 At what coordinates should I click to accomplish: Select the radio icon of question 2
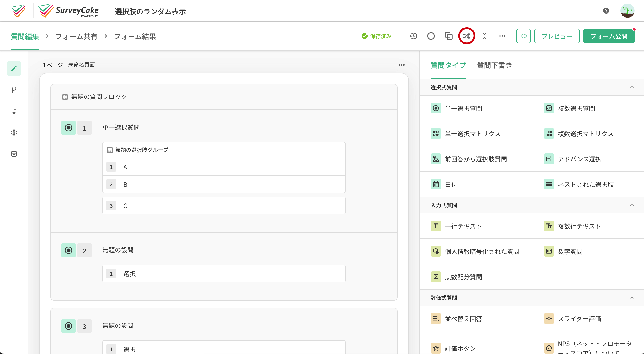pos(69,250)
